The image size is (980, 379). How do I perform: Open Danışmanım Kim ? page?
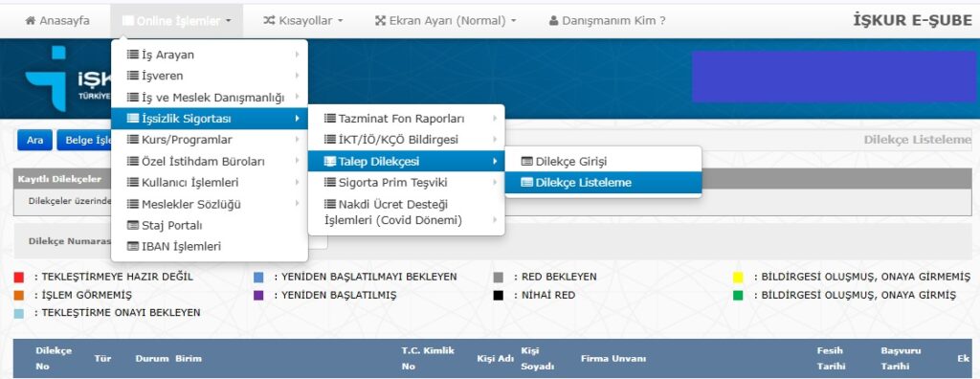[607, 21]
